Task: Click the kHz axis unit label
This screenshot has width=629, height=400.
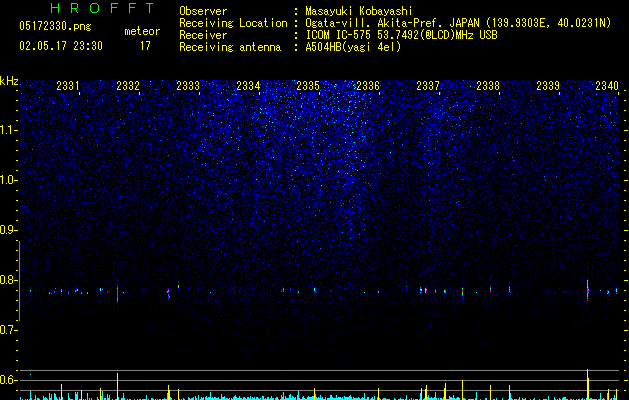Action: pyautogui.click(x=9, y=81)
